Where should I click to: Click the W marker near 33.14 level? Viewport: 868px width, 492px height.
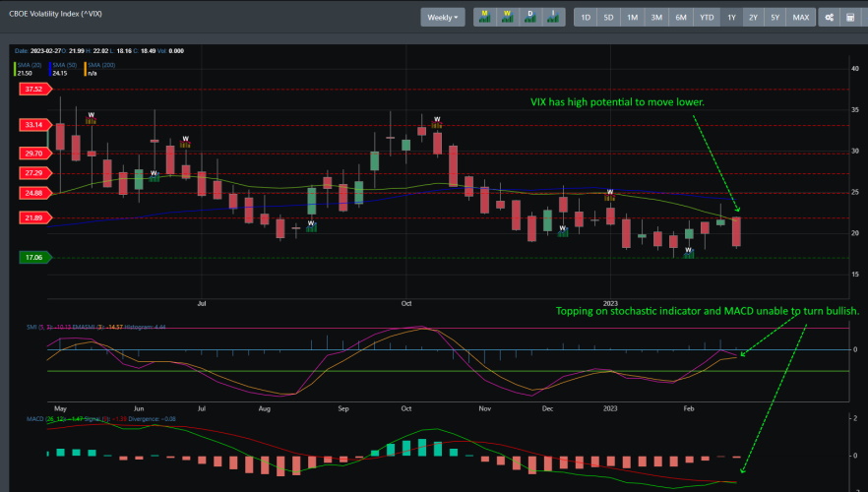91,116
